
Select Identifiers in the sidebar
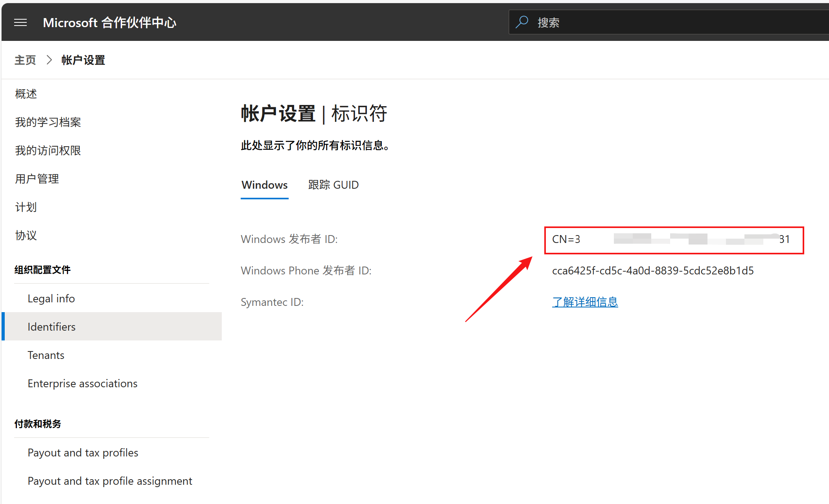point(51,326)
